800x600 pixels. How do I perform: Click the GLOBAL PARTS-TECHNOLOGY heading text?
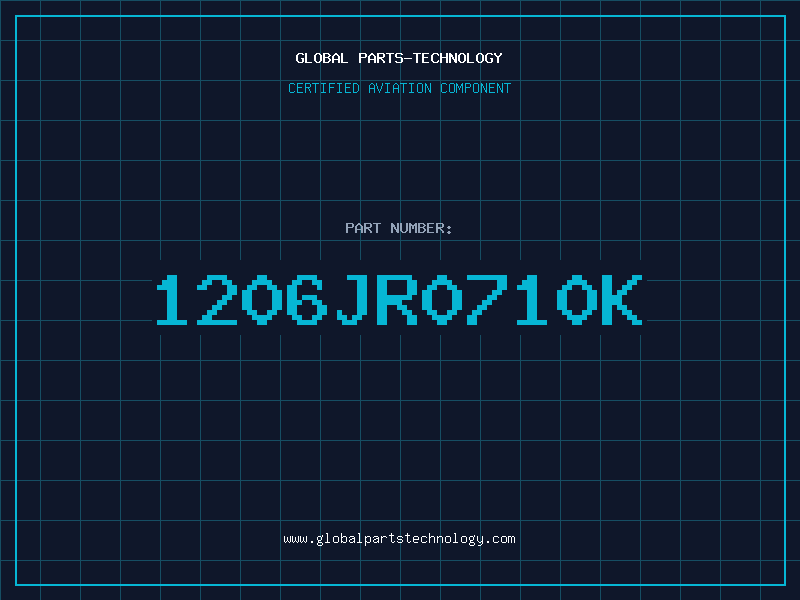tap(399, 58)
